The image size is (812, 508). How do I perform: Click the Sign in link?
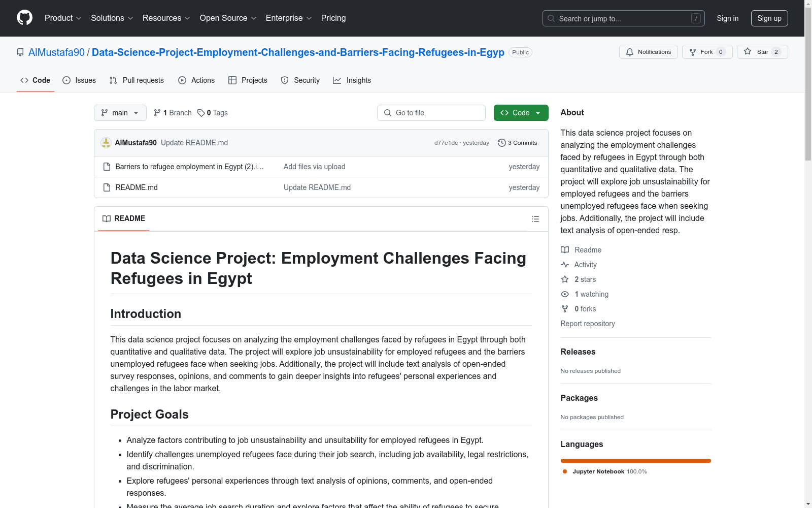point(727,18)
